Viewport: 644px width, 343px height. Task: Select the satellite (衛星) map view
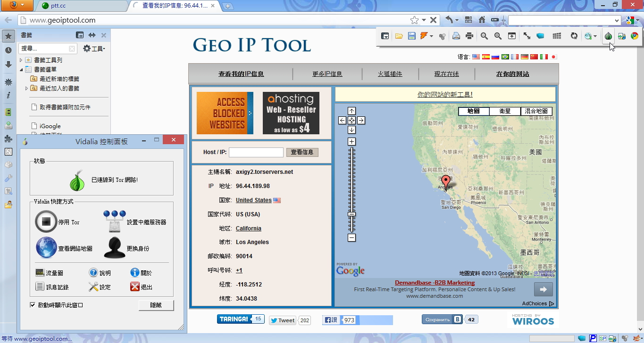[x=505, y=111]
